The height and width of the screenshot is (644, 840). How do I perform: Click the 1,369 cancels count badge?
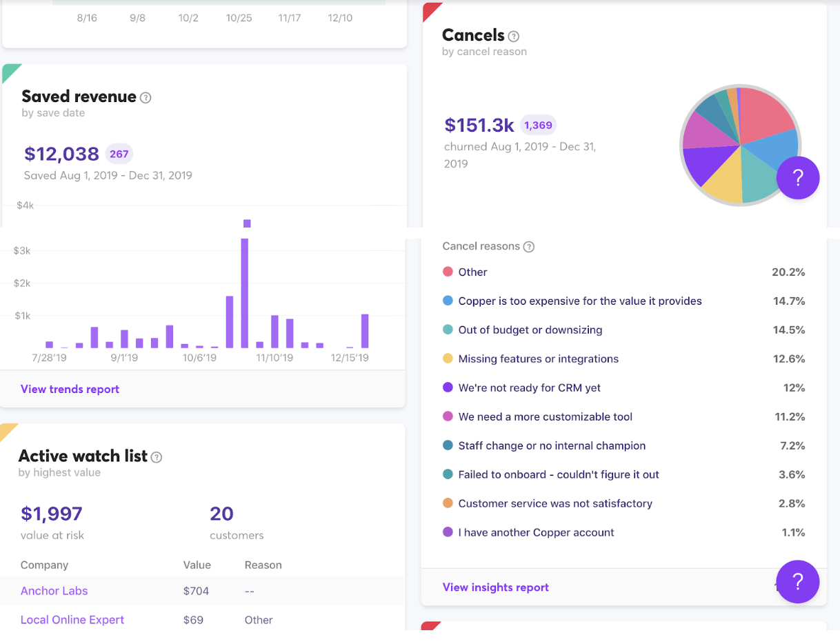pyautogui.click(x=538, y=125)
